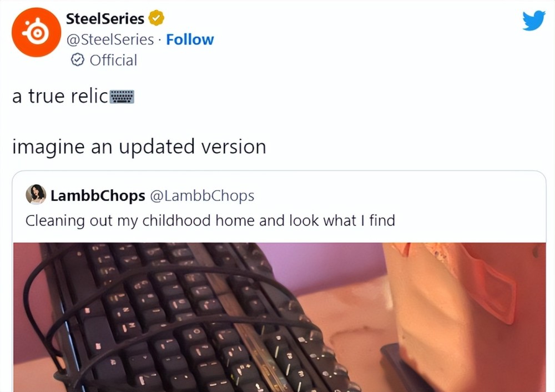Open the SteelSeries display name
Image resolution: width=555 pixels, height=392 pixels.
click(105, 18)
